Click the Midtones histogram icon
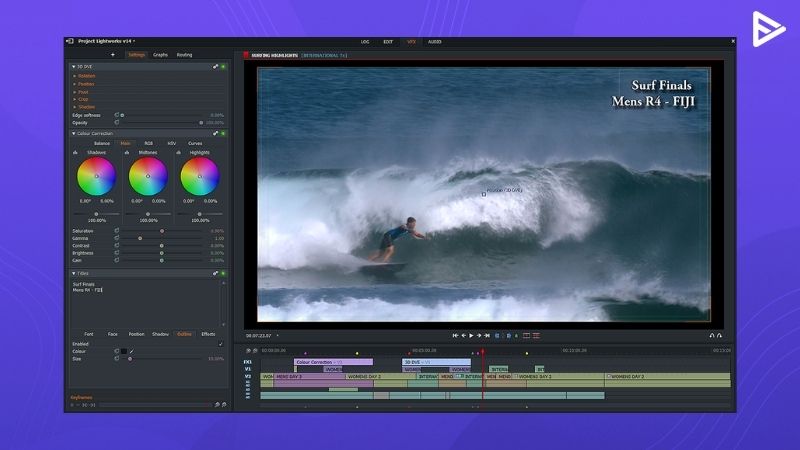 (127, 153)
